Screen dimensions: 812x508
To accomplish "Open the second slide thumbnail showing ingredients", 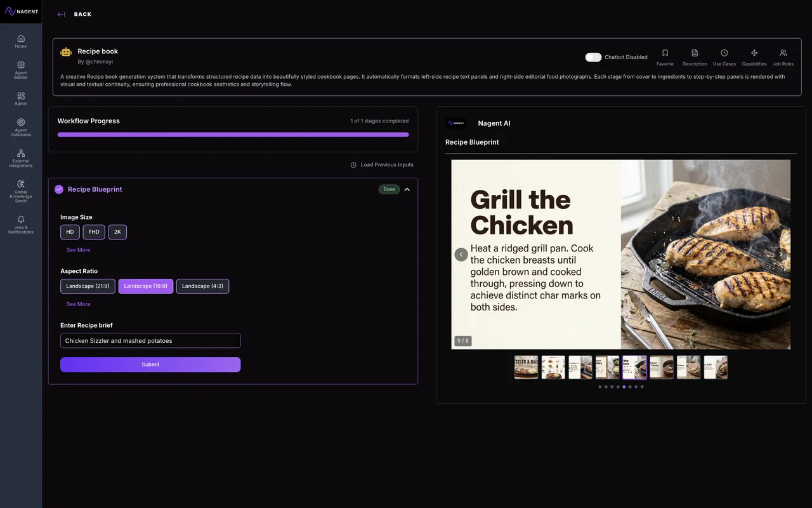I will tap(553, 368).
